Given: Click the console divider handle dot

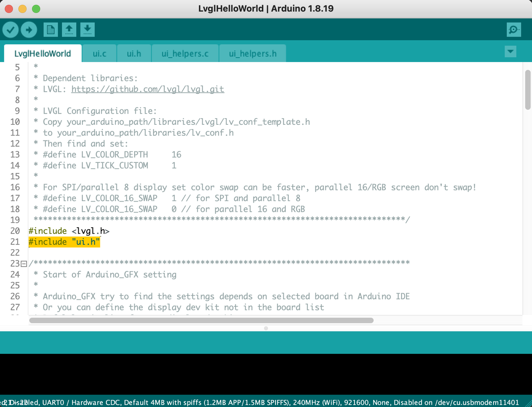Looking at the screenshot, I should tap(266, 328).
